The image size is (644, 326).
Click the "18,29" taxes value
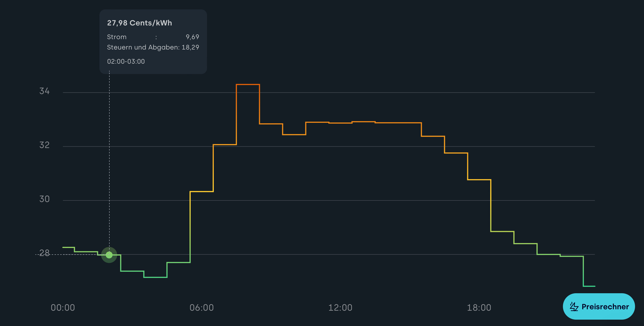190,47
